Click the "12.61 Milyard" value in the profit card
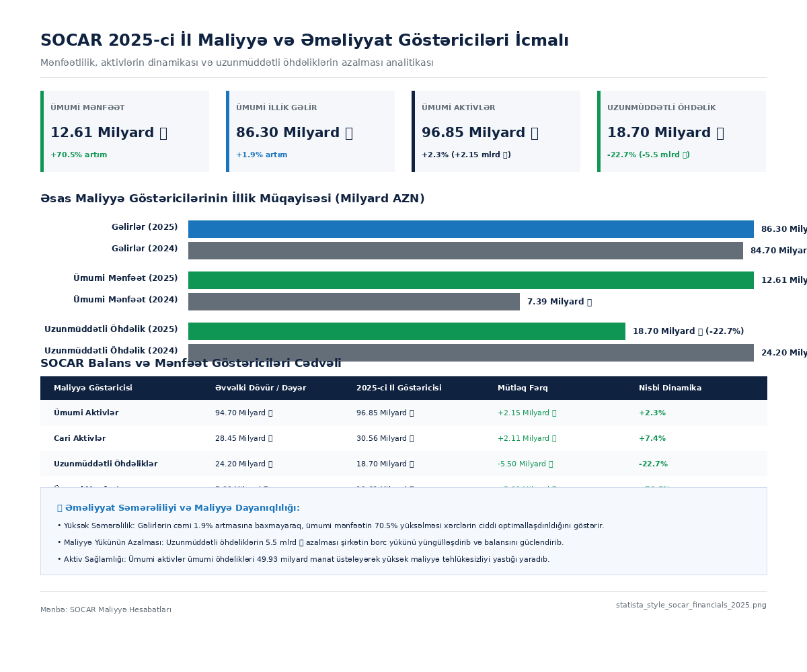The image size is (807, 672). point(109,133)
